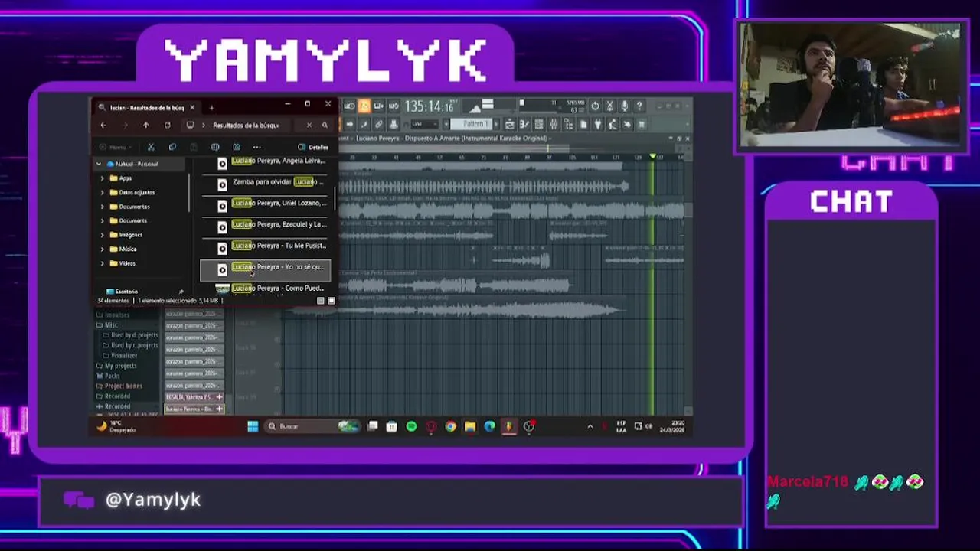The height and width of the screenshot is (551, 980).
Task: Expand the Música folder in tree
Action: tap(103, 249)
